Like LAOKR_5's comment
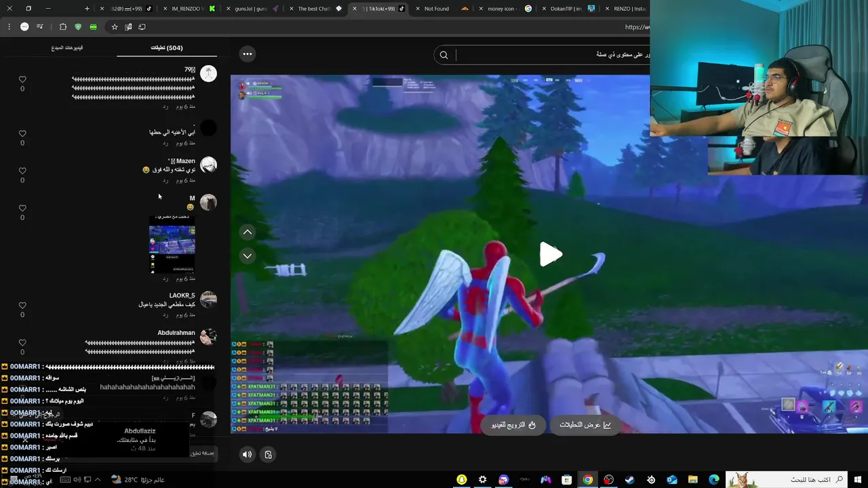 (x=22, y=305)
